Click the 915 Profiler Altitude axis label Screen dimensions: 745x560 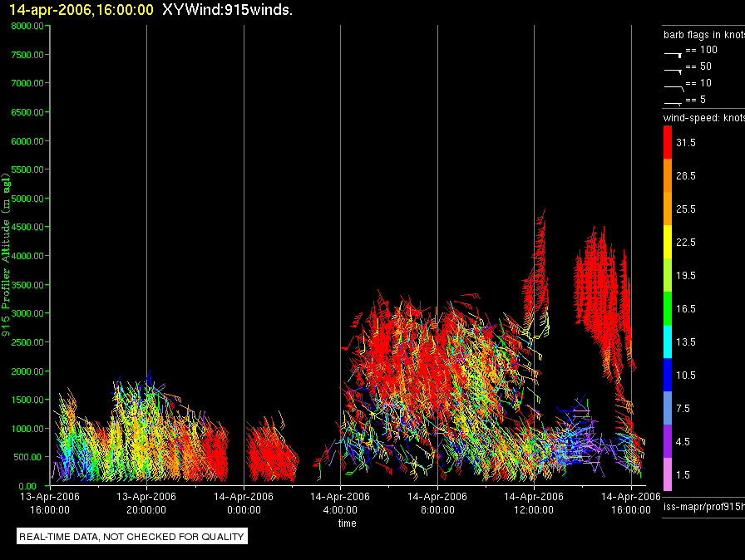tap(6, 255)
